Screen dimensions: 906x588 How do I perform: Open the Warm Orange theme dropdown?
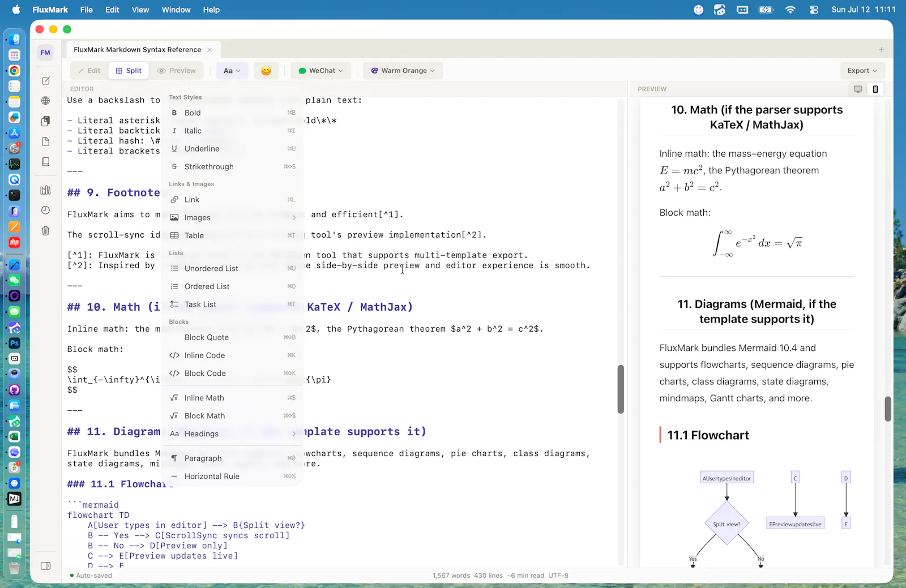pyautogui.click(x=403, y=71)
